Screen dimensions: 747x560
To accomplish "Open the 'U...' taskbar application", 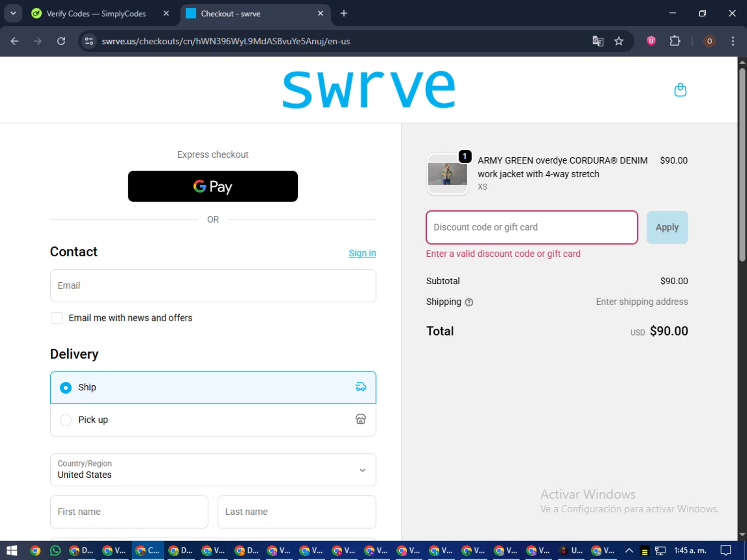I will (571, 550).
